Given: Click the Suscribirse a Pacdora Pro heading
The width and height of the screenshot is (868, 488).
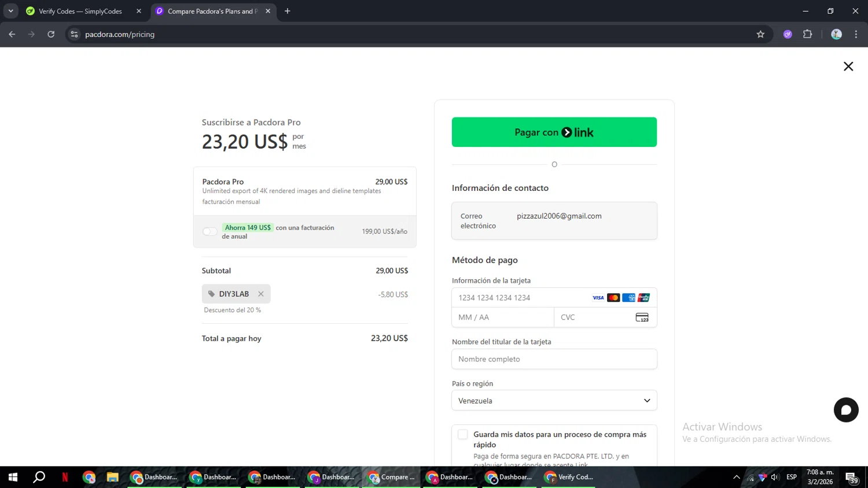Looking at the screenshot, I should click(251, 123).
